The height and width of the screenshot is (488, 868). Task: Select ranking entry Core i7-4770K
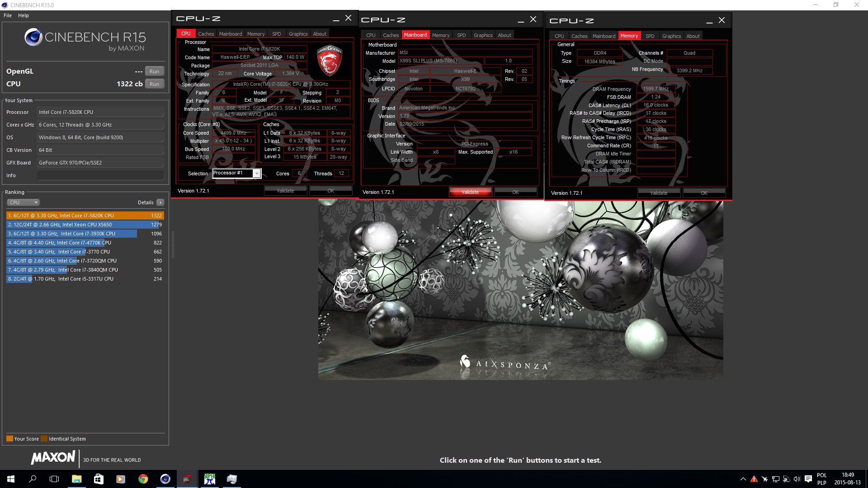pos(85,243)
